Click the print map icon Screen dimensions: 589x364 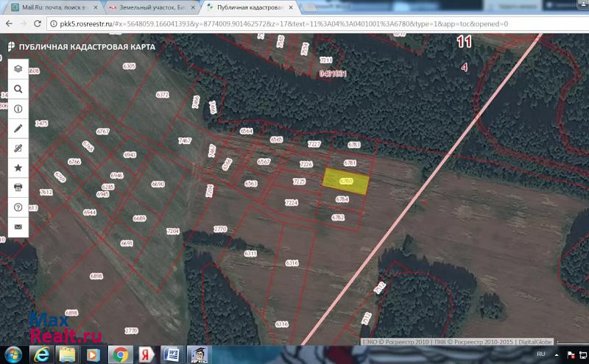[18, 188]
